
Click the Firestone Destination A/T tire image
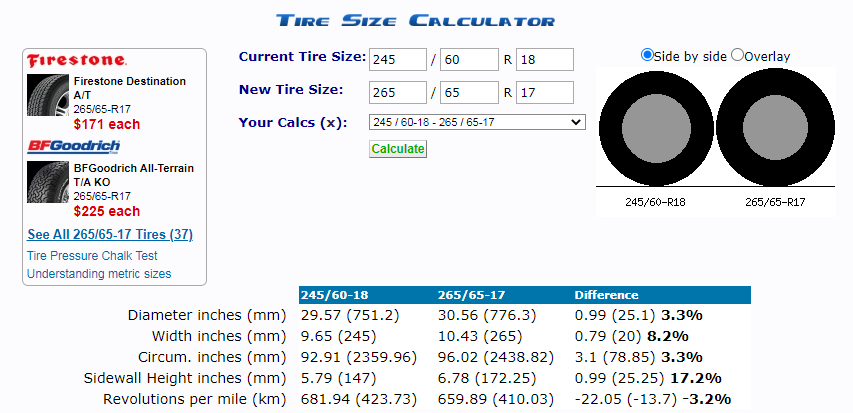pos(49,100)
